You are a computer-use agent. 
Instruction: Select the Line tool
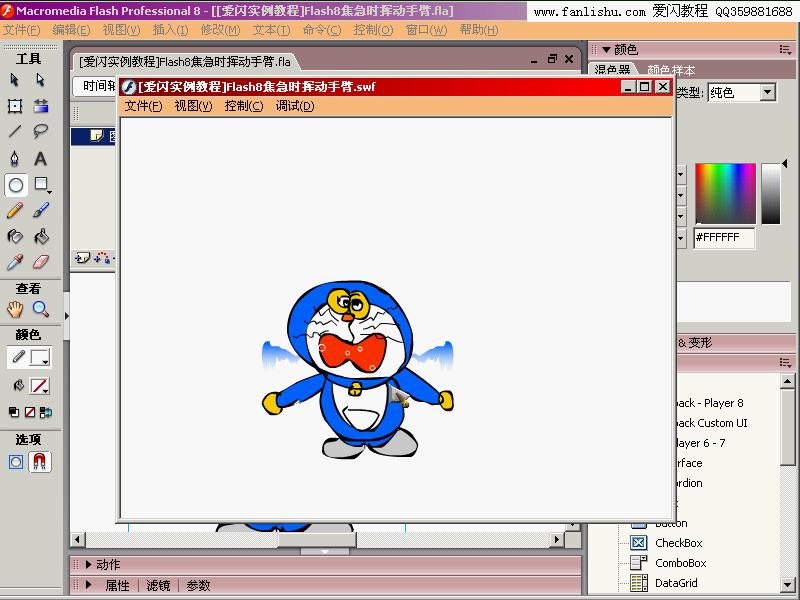click(x=15, y=132)
